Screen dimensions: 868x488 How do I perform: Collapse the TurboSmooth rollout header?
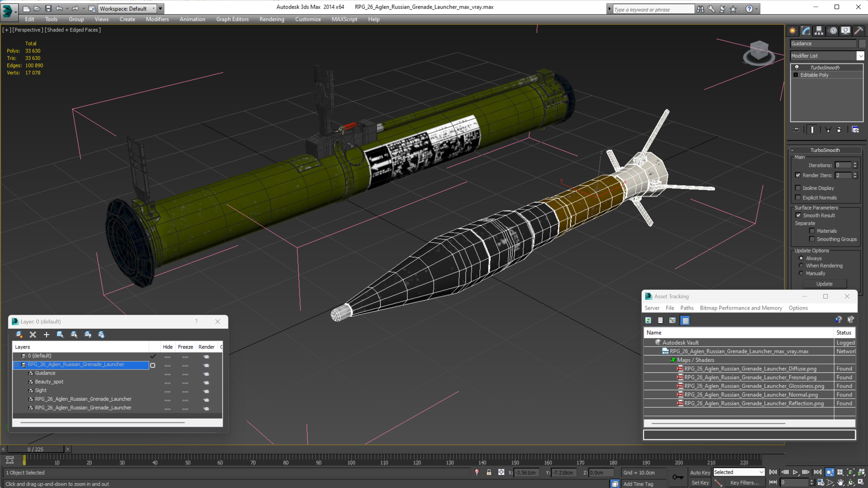pos(825,150)
